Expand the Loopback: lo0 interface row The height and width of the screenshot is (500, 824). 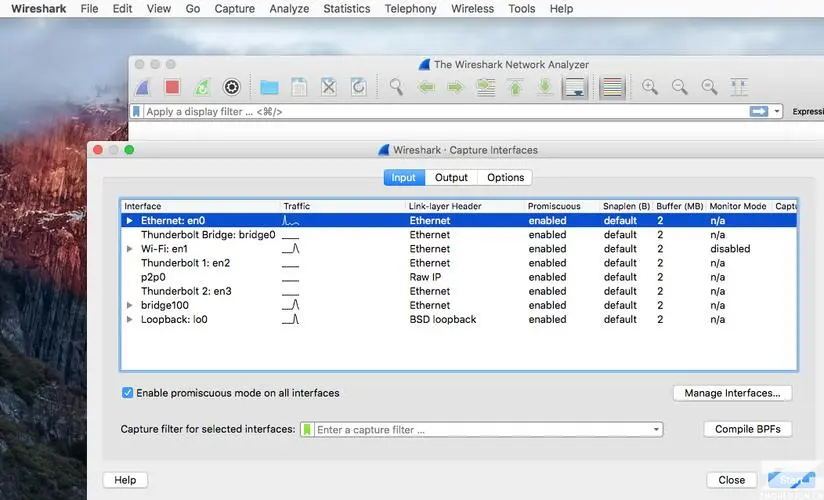[x=129, y=320]
